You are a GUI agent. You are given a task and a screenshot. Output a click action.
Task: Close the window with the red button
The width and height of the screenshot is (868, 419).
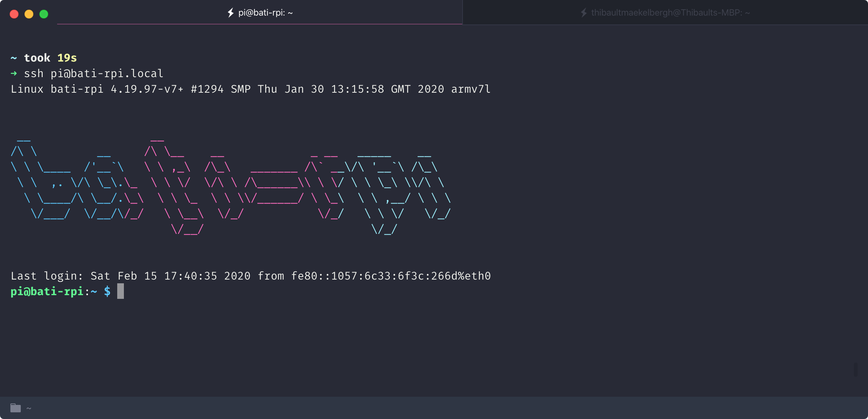(x=14, y=14)
